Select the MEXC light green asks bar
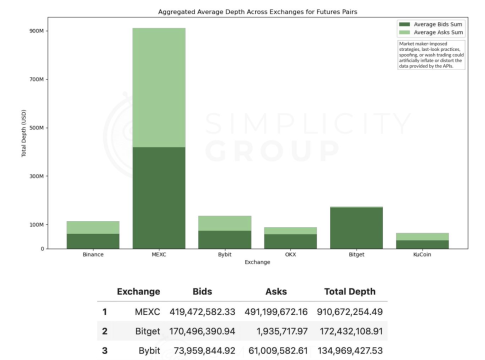 coord(159,88)
